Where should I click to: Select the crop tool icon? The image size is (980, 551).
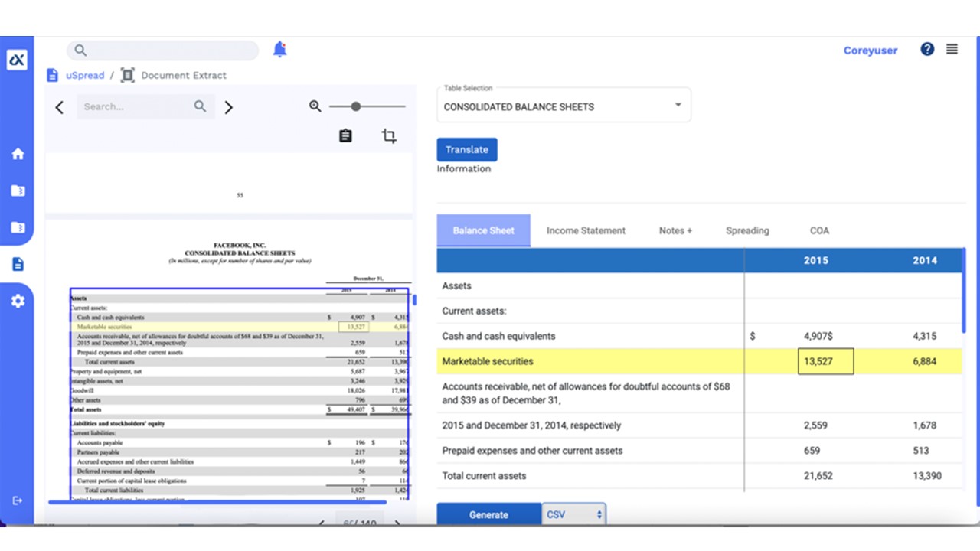click(389, 136)
